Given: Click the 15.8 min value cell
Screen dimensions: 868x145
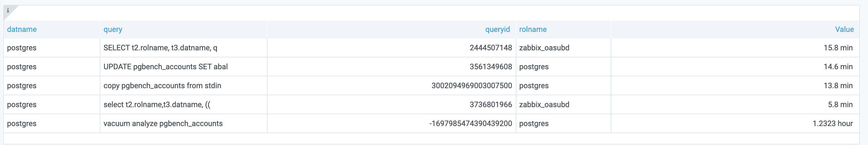Looking at the screenshot, I should pos(838,48).
